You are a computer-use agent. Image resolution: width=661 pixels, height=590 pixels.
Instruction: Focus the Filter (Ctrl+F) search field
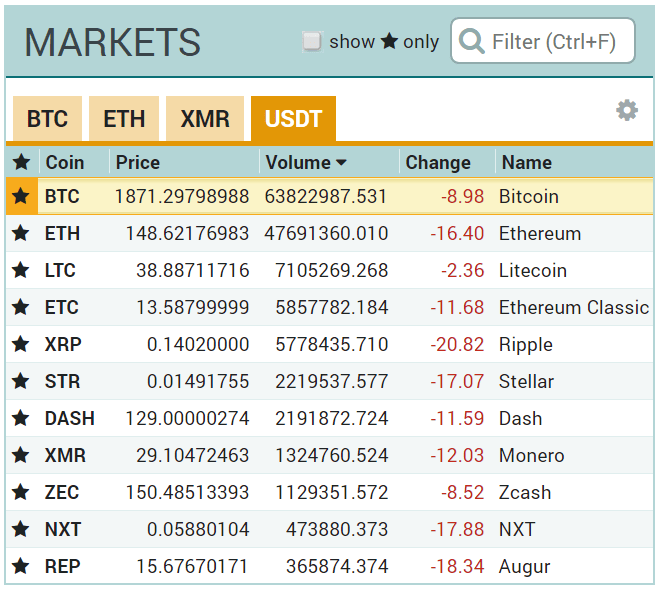tap(543, 41)
